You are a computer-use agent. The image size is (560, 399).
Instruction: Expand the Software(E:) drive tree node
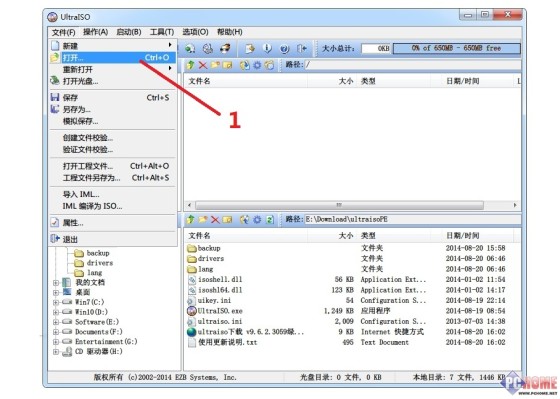(x=56, y=322)
